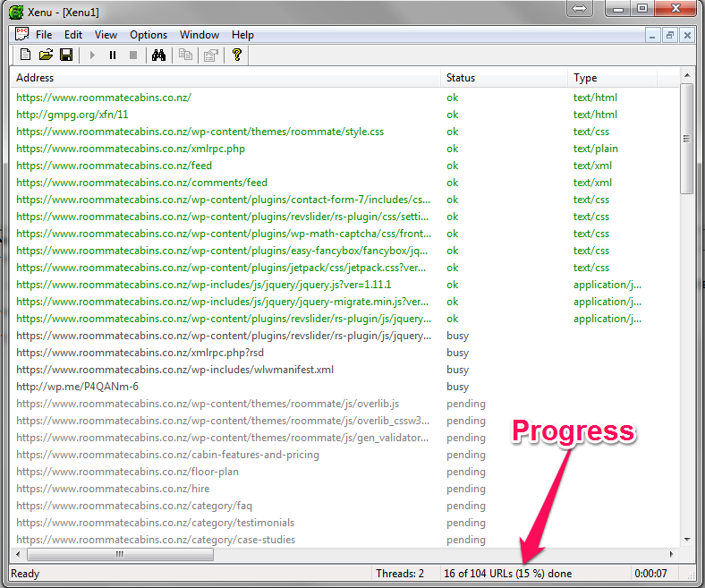Select the wp-math-captcha URL row
The height and width of the screenshot is (588, 705).
click(344, 234)
